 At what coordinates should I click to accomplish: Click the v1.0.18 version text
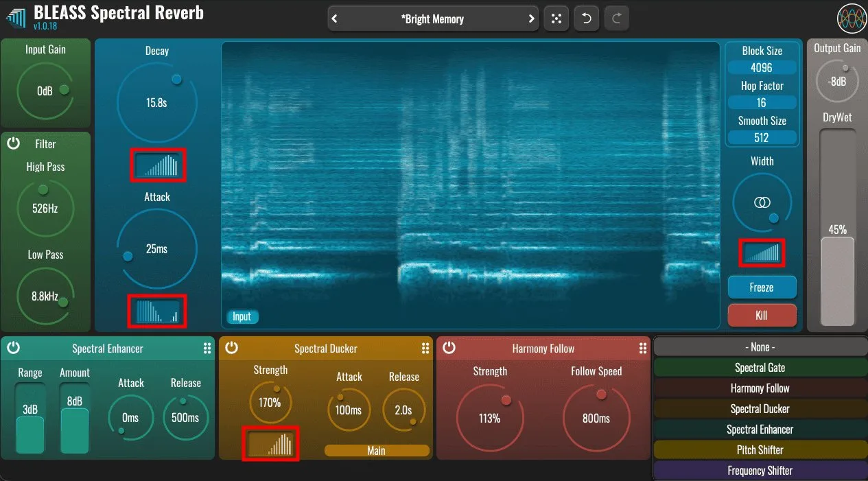coord(46,27)
